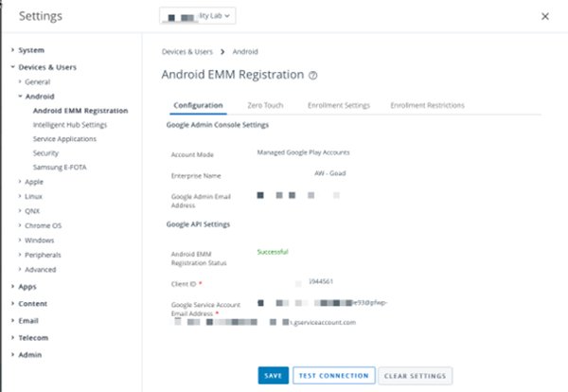Close the Settings dialog with X
Image resolution: width=568 pixels, height=392 pixels.
click(x=544, y=16)
